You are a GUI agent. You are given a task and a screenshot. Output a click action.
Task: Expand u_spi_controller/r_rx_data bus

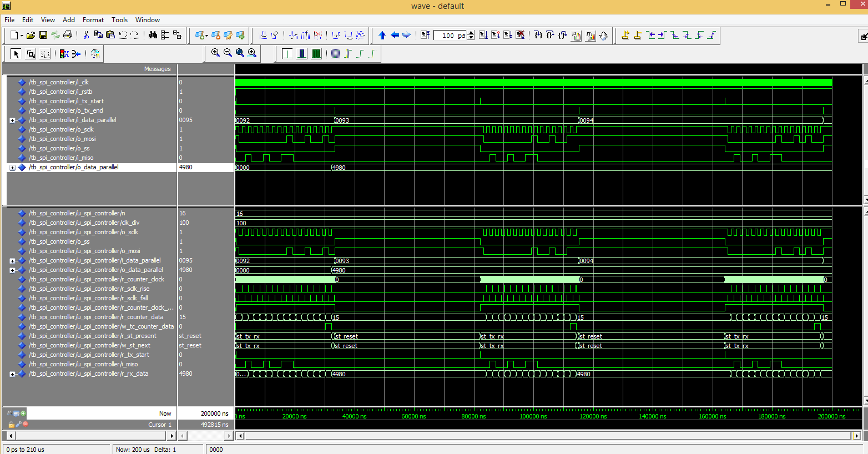click(12, 374)
